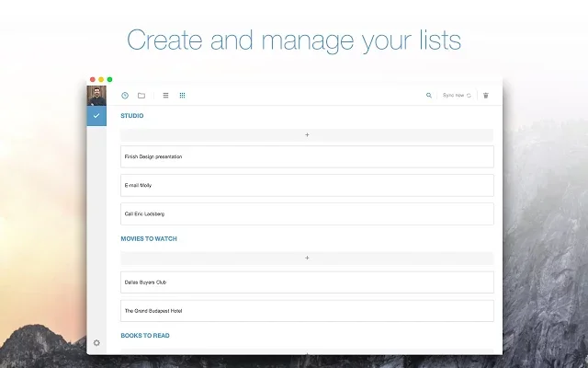588x368 pixels.
Task: Switch to grid view layout
Action: tap(182, 95)
